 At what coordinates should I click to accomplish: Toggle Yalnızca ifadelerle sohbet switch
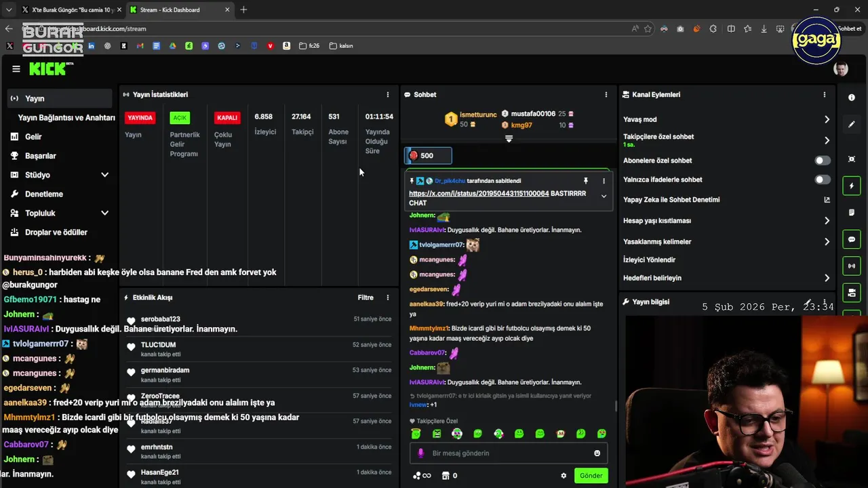(822, 180)
